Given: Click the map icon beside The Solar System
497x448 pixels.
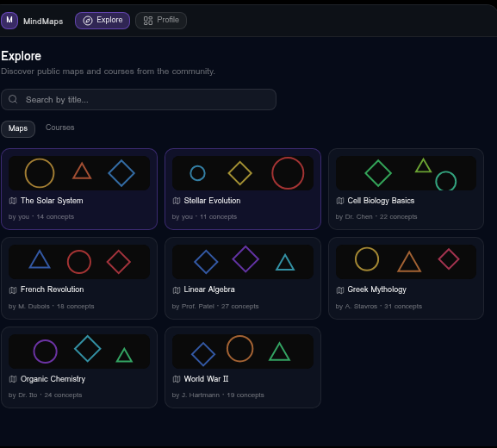Looking at the screenshot, I should [x=13, y=201].
